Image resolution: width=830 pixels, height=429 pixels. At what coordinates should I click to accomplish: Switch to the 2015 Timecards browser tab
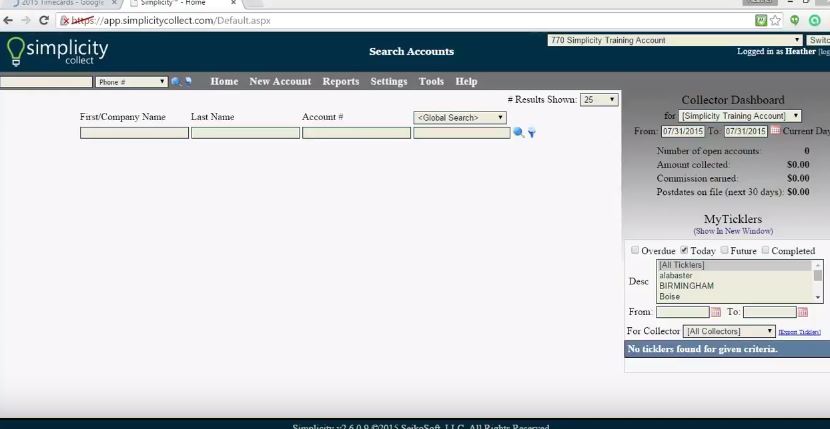point(62,3)
